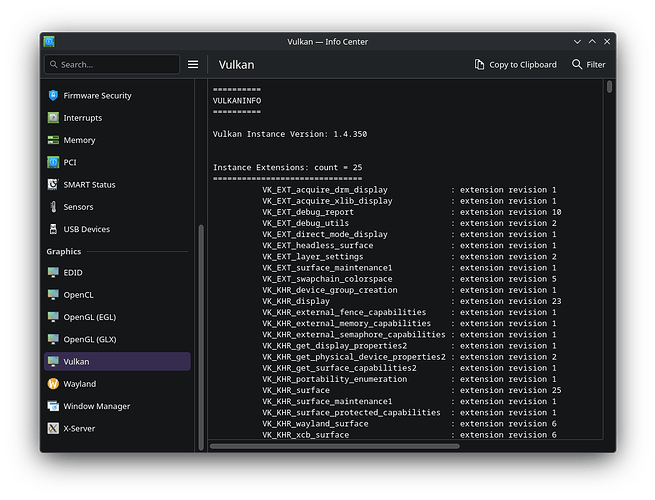Click the Copy to Clipboard document icon
Viewport: 655px width, 500px height.
(x=479, y=65)
